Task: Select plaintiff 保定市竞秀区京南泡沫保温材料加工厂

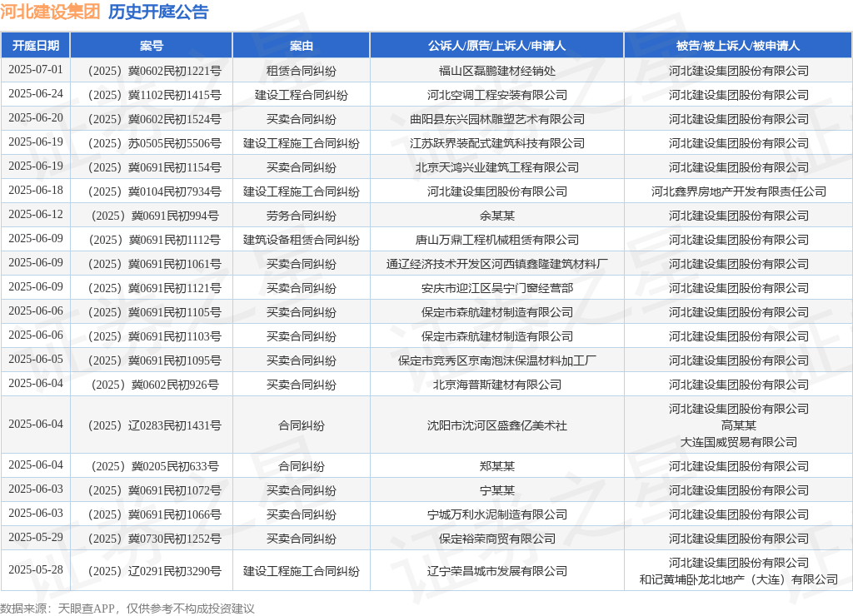Action: point(497,360)
